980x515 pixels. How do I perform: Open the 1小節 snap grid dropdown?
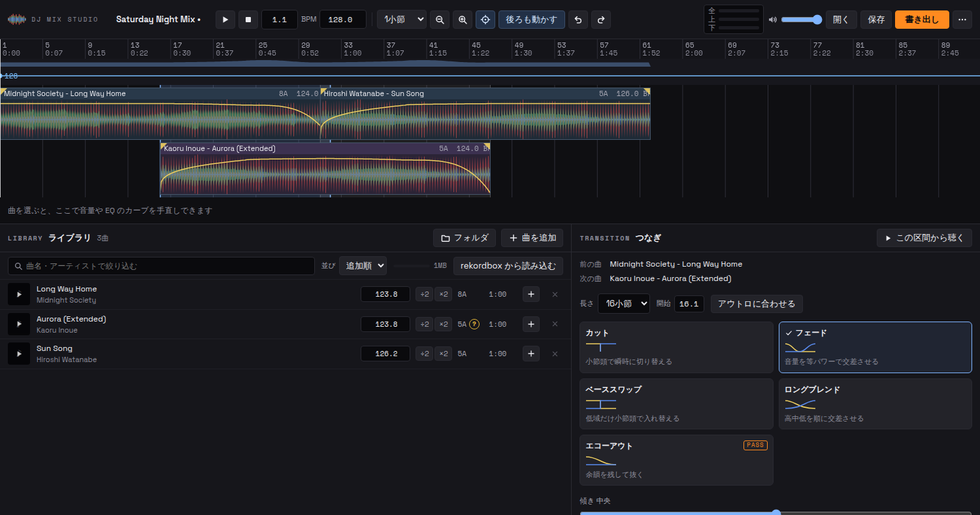pyautogui.click(x=402, y=20)
